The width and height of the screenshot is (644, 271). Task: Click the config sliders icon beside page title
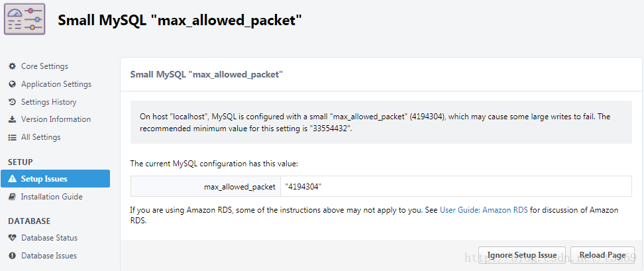tap(25, 20)
